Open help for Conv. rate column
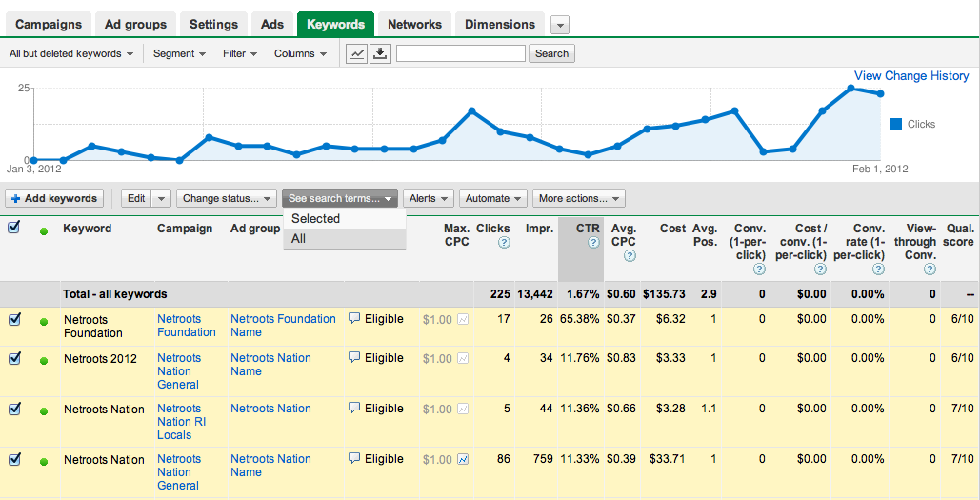 pyautogui.click(x=878, y=270)
